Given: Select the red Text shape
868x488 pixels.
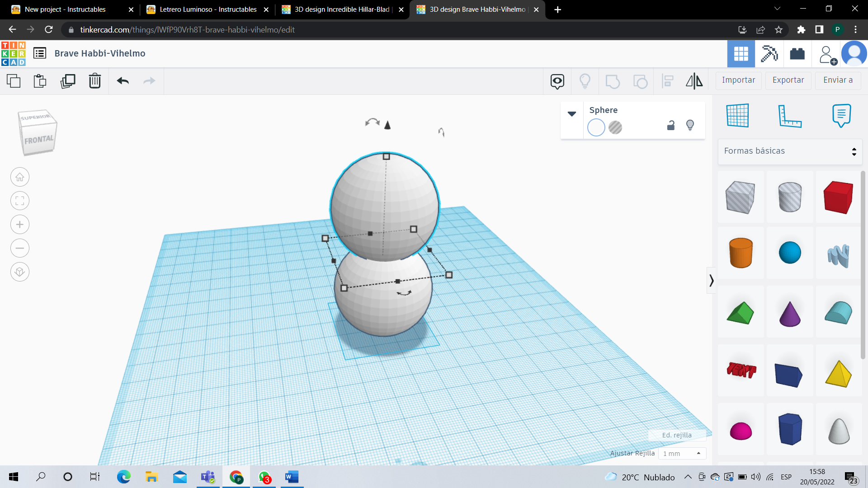Looking at the screenshot, I should [x=741, y=371].
